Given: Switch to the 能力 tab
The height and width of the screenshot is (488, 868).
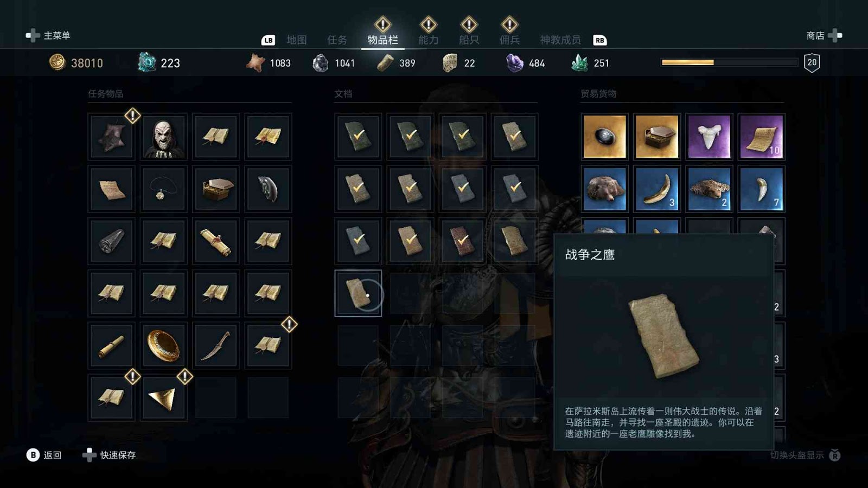Looking at the screenshot, I should 429,40.
